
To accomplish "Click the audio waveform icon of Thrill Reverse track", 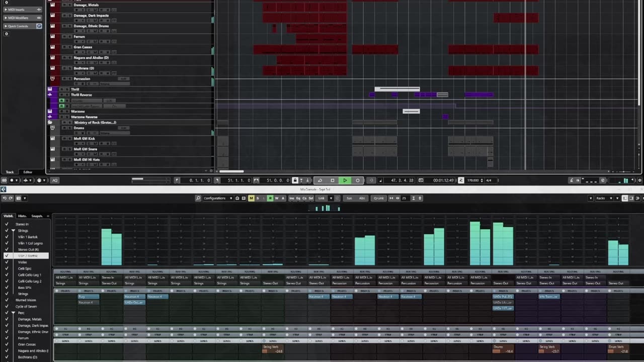I will (50, 95).
